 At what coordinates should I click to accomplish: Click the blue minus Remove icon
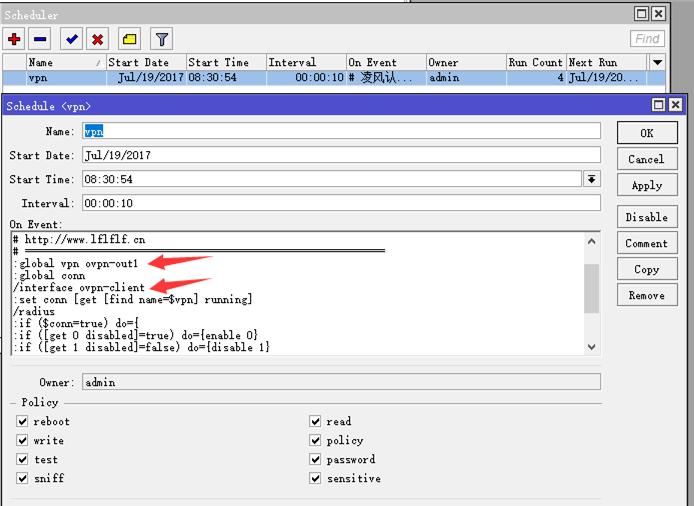pos(40,39)
